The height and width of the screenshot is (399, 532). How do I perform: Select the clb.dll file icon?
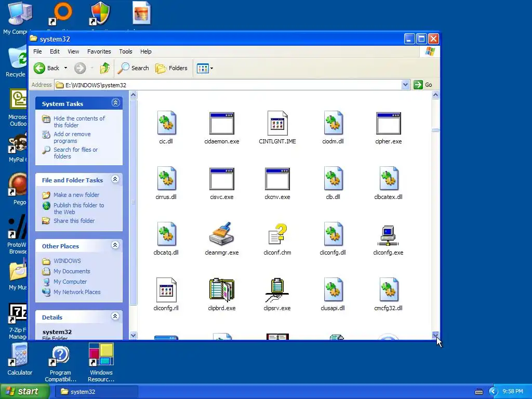click(333, 179)
